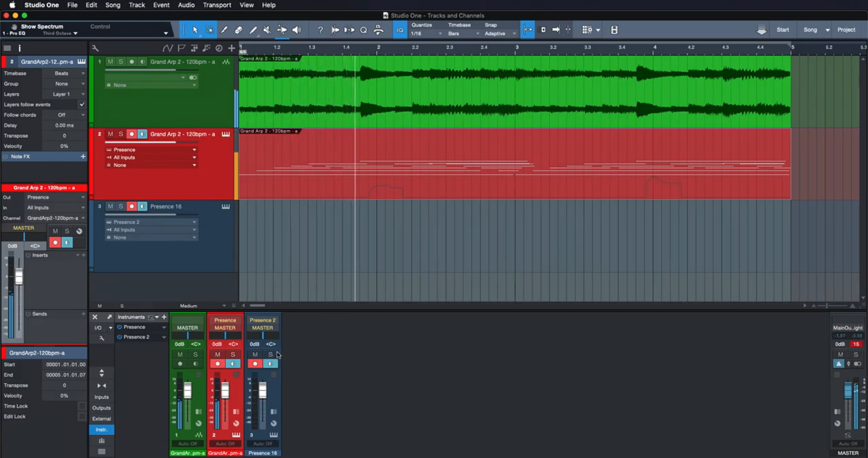
Task: Open Timebase Beats dropdown in inspector
Action: point(64,73)
